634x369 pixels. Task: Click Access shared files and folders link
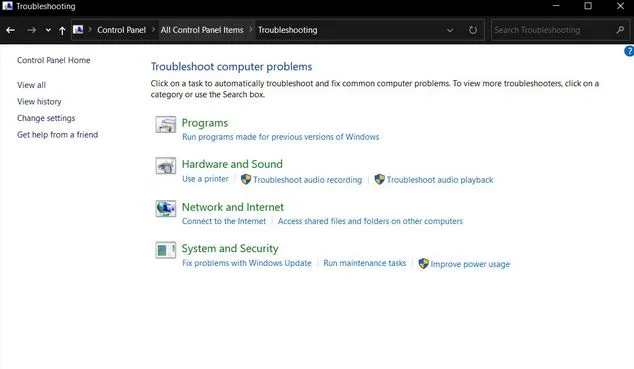point(370,221)
